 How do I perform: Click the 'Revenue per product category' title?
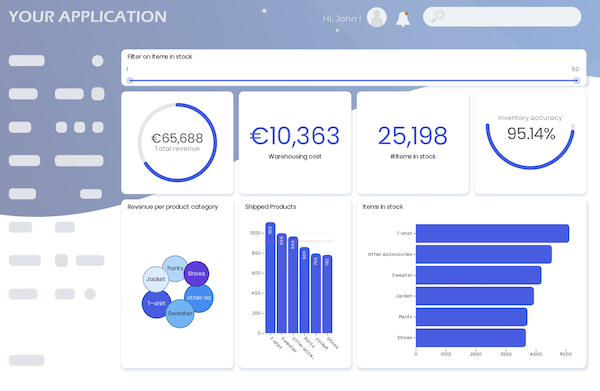coord(173,207)
